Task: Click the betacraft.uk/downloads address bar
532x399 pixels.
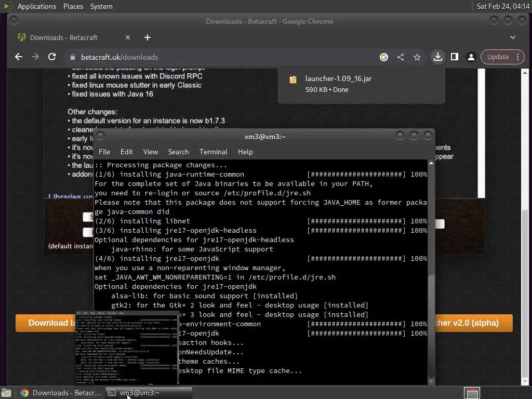Action: pos(220,57)
